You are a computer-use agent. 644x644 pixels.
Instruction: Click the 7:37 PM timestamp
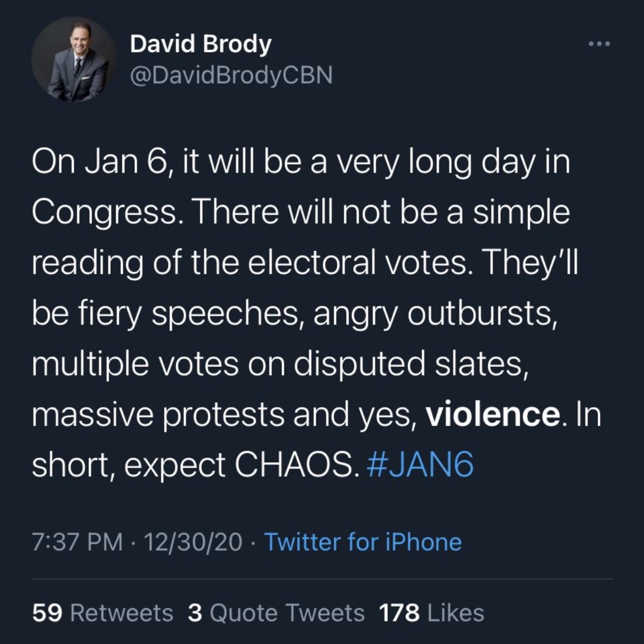[77, 542]
